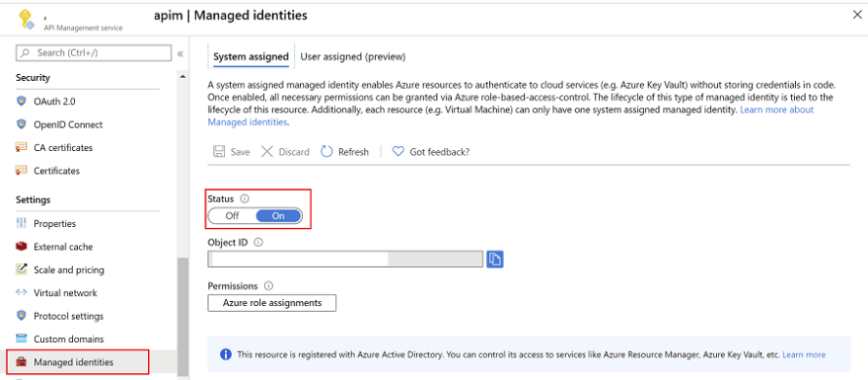Screen dimensions: 868x380
Task: Click the Object ID text field
Action: coord(345,259)
